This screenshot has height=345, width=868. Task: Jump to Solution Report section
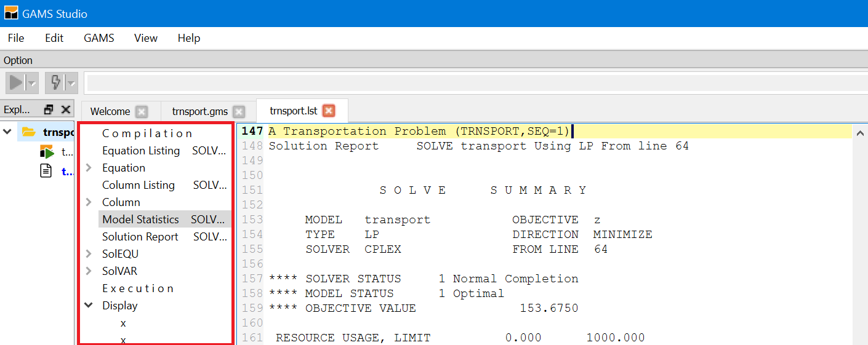tap(140, 237)
